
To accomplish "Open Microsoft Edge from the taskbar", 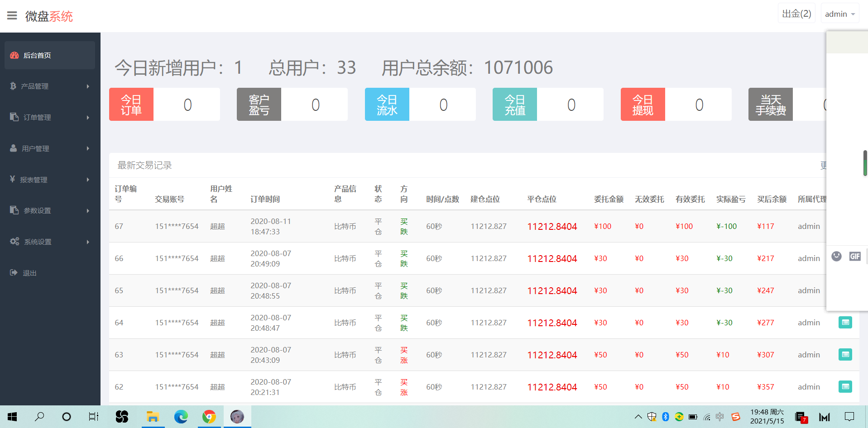I will pyautogui.click(x=181, y=417).
